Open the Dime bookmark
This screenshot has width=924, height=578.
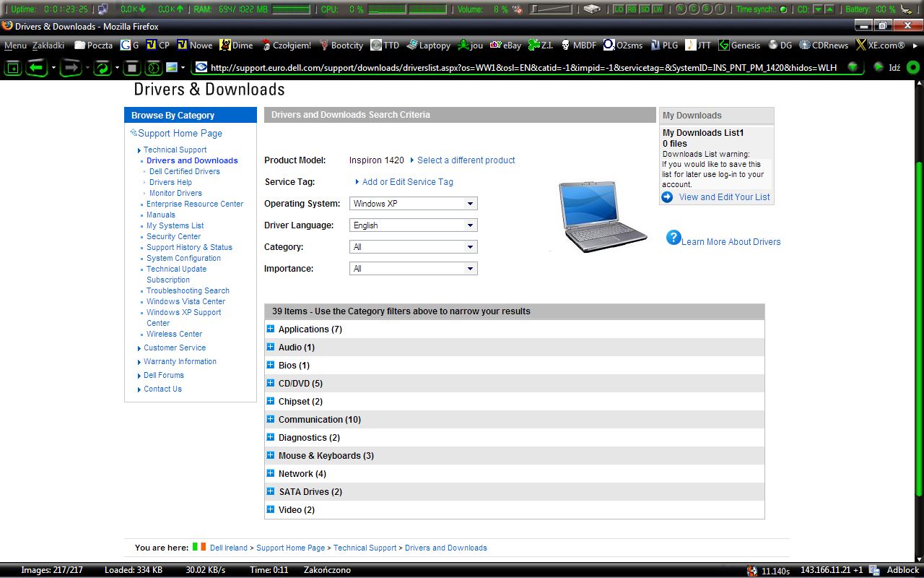[236, 45]
